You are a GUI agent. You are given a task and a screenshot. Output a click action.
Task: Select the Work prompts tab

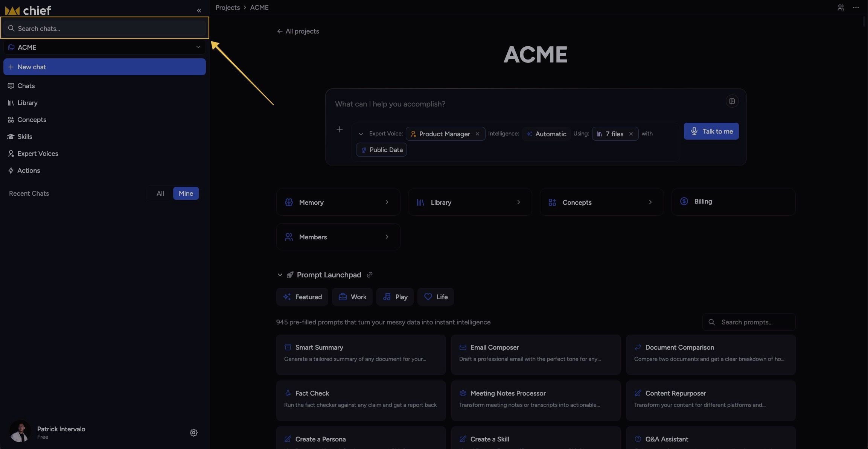pos(352,297)
